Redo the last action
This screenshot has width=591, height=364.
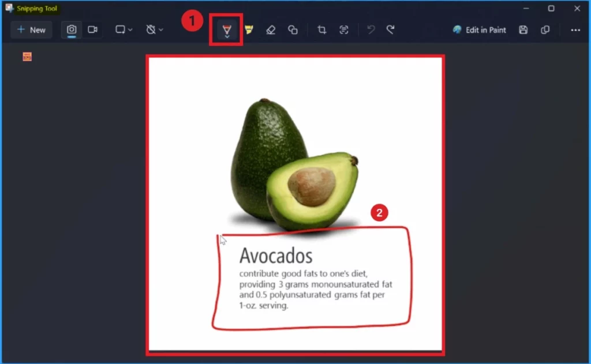(391, 30)
